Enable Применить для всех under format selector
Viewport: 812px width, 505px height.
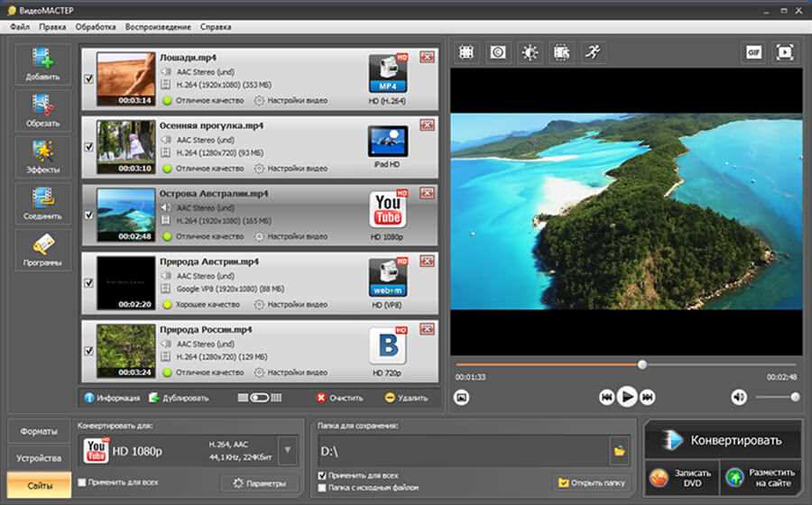pyautogui.click(x=82, y=482)
